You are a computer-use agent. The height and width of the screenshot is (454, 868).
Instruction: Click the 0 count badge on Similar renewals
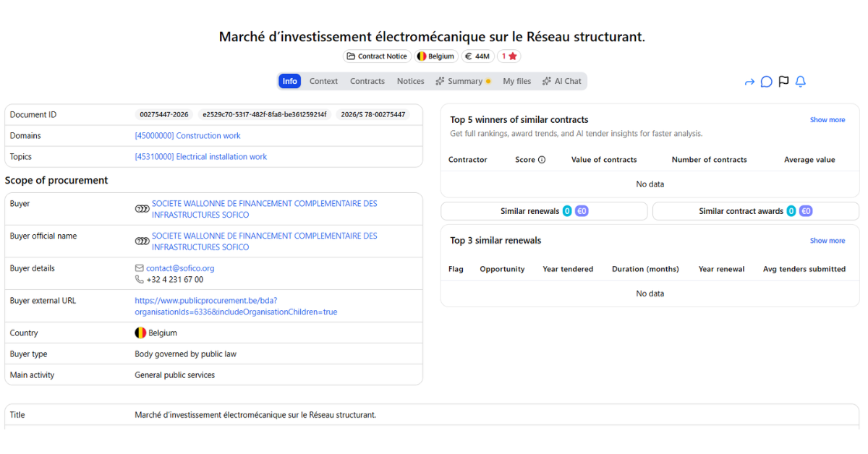pos(567,211)
